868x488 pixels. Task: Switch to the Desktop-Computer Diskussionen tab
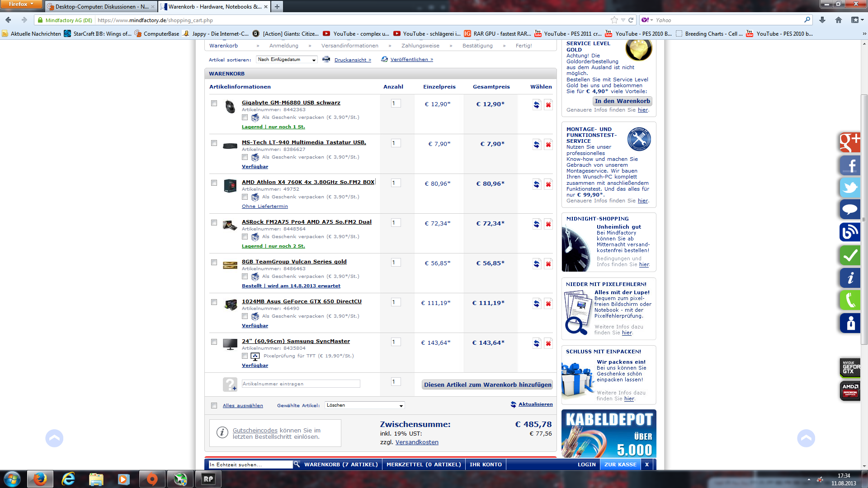(x=101, y=7)
